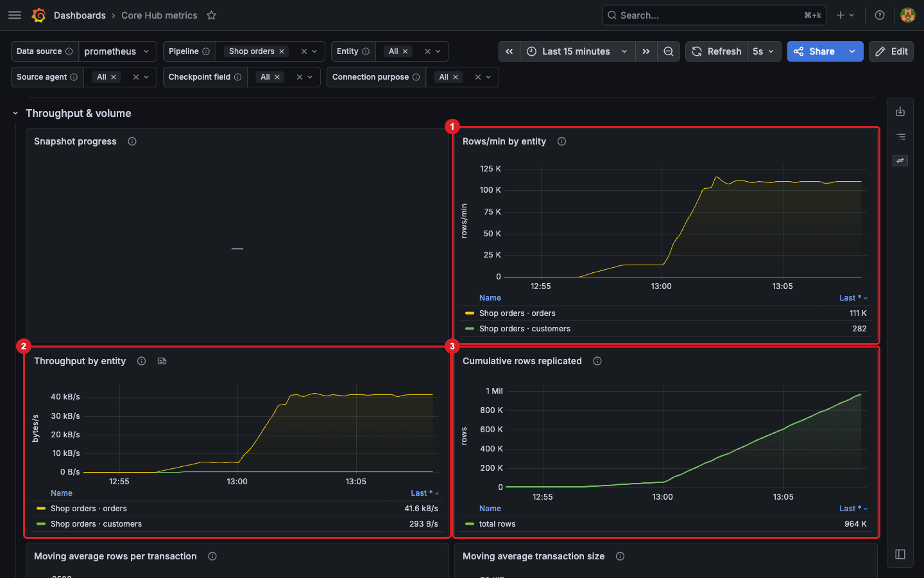This screenshot has width=924, height=578.
Task: Open the help menu
Action: click(x=880, y=15)
